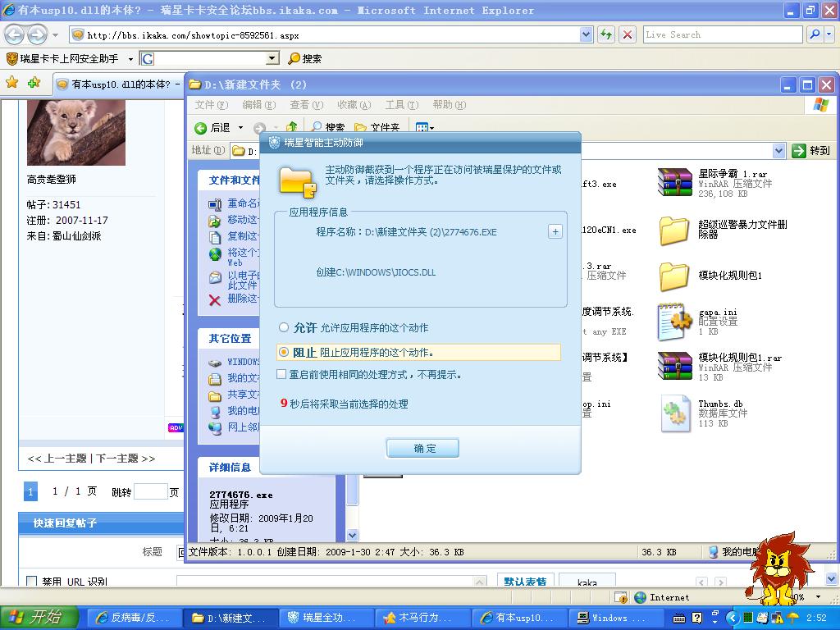Open the Rising Kaka toolbar menu dropdown
Viewport: 840px width, 630px height.
[130, 59]
